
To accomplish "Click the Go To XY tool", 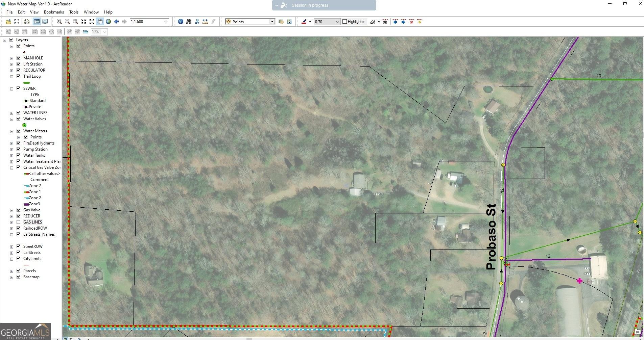I will (197, 22).
